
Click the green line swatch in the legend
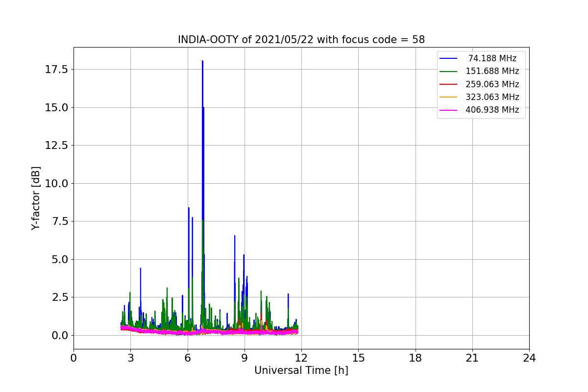pyautogui.click(x=448, y=71)
